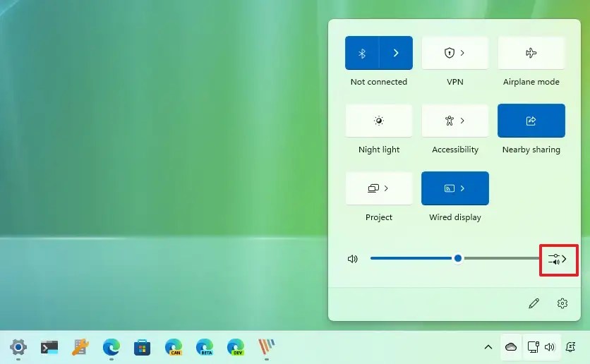The width and height of the screenshot is (590, 364).
Task: Show hidden tray icons
Action: pos(488,346)
